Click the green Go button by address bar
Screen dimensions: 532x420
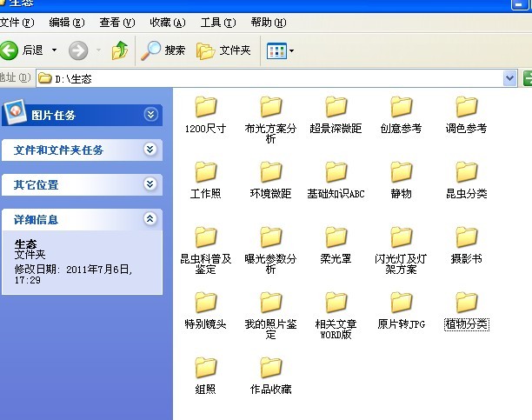(x=528, y=79)
